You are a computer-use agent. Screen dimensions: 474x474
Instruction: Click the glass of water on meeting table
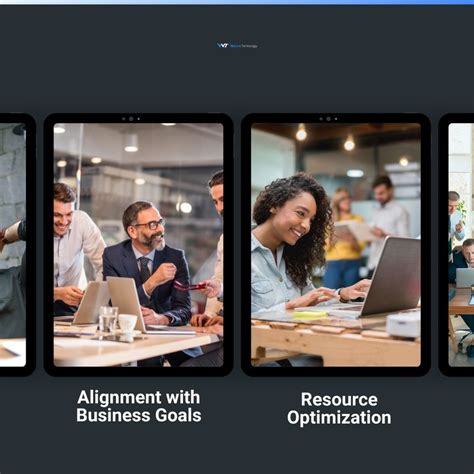click(x=108, y=319)
